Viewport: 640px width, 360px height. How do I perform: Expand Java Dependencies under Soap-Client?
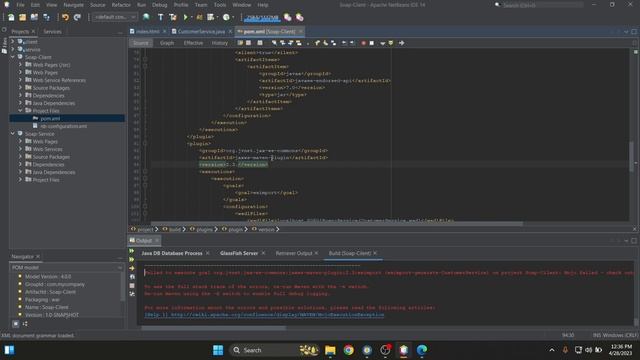point(20,103)
